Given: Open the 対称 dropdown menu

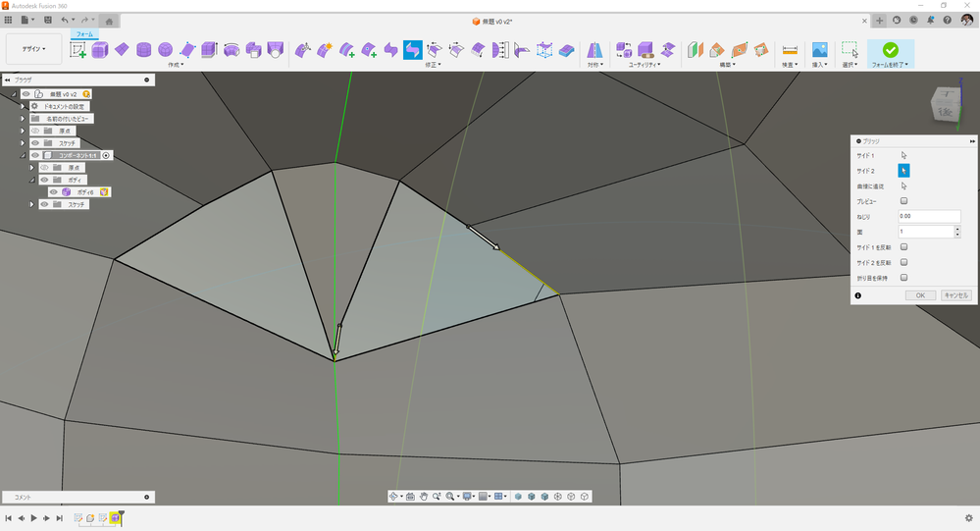Looking at the screenshot, I should tap(594, 65).
